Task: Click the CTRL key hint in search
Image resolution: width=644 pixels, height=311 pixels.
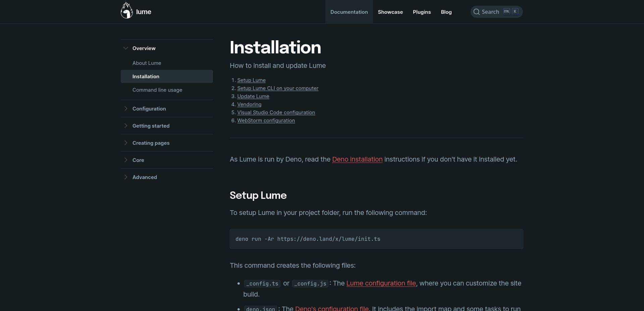Action: point(506,11)
